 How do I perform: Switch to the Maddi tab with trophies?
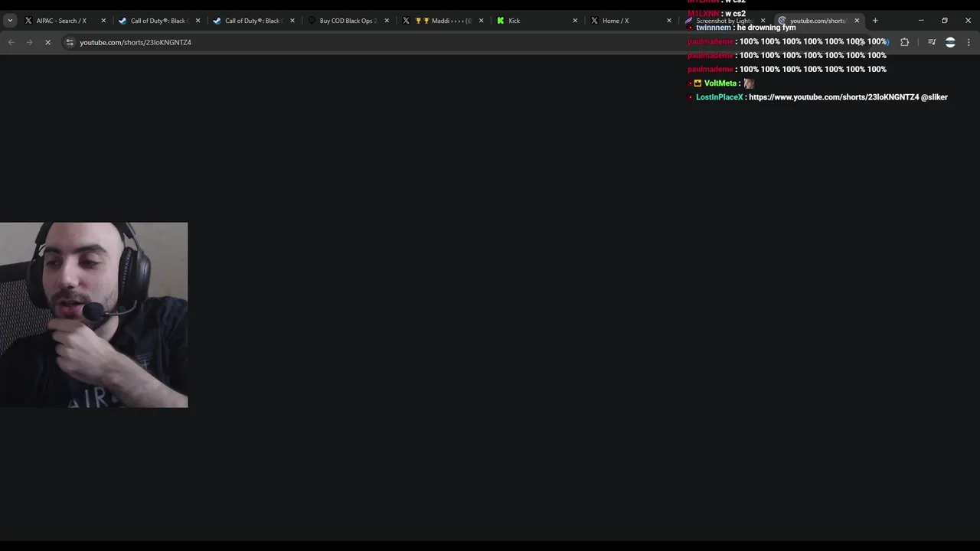pyautogui.click(x=443, y=21)
